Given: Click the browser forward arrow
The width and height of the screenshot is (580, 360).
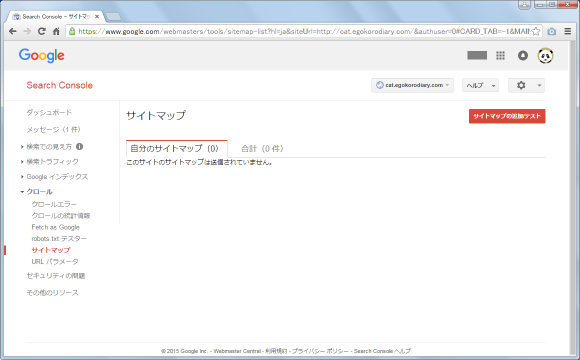Looking at the screenshot, I should coord(27,31).
